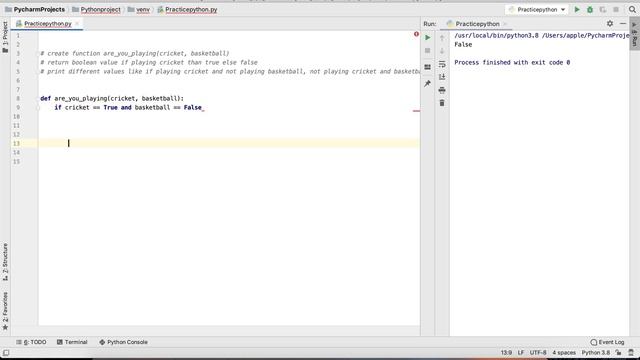Open the Event Log
640x360 pixels.
coord(607,342)
